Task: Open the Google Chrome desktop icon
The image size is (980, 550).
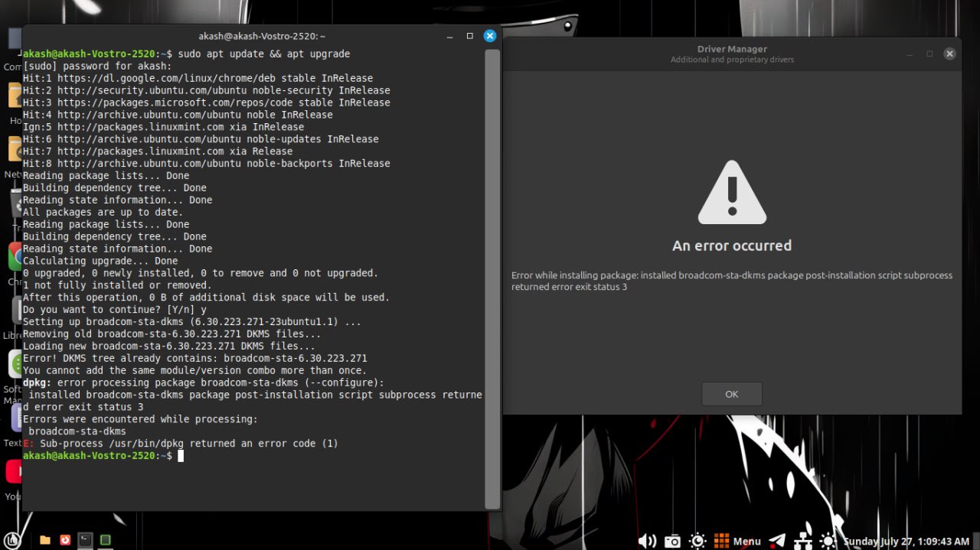Action: [15, 256]
